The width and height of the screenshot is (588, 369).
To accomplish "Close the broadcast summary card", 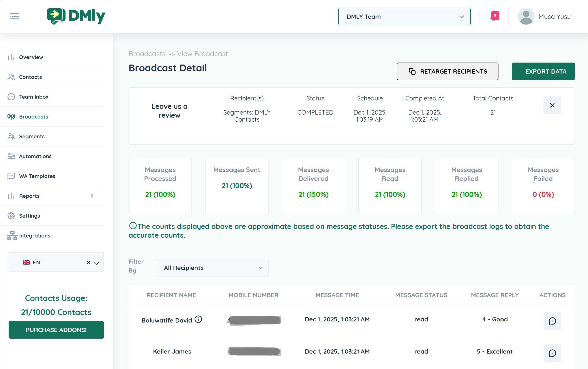I will coord(552,105).
